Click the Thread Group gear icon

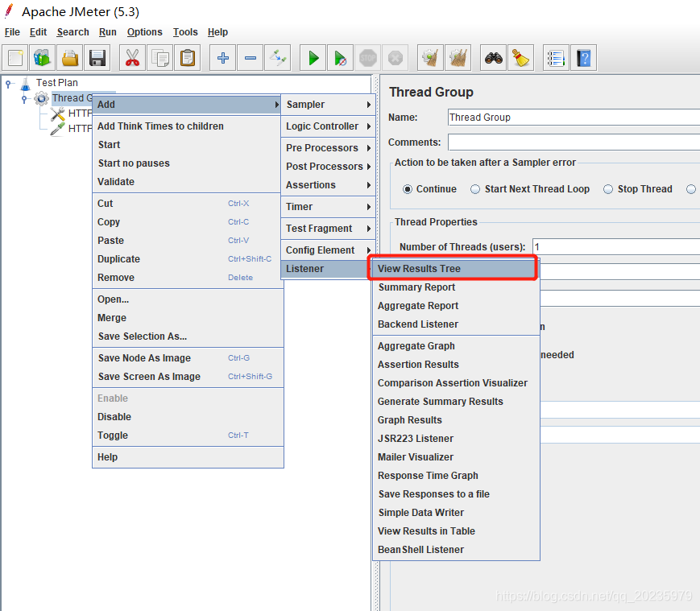click(x=42, y=98)
